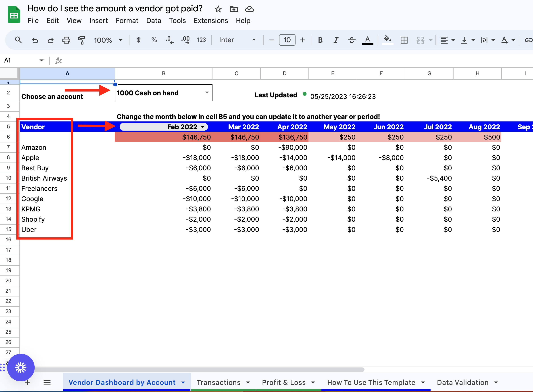Open the Extensions menu
The height and width of the screenshot is (392, 533).
pyautogui.click(x=211, y=21)
